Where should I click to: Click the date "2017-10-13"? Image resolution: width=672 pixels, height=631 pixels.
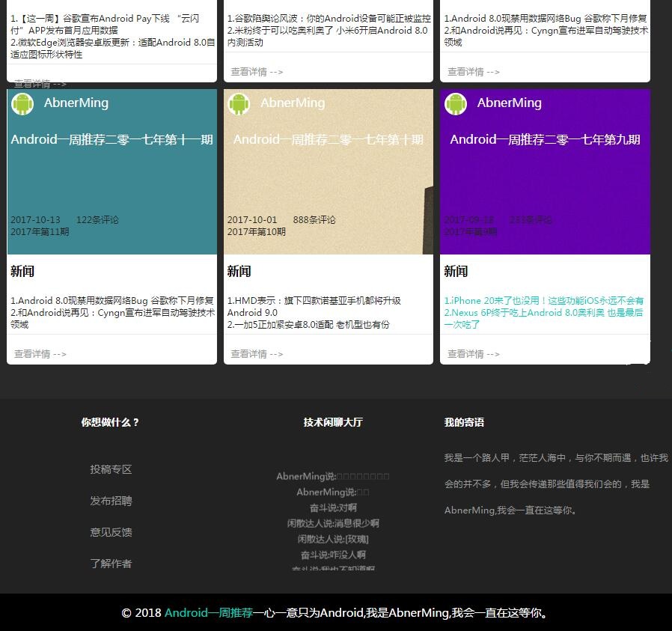point(36,220)
